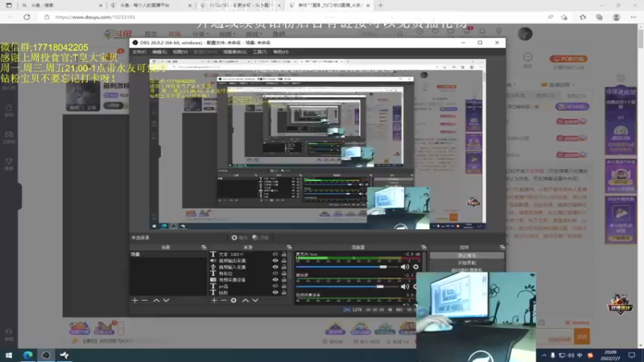Click the orange PC客户端 button on Douyu
This screenshot has height=362, width=644.
point(568,59)
